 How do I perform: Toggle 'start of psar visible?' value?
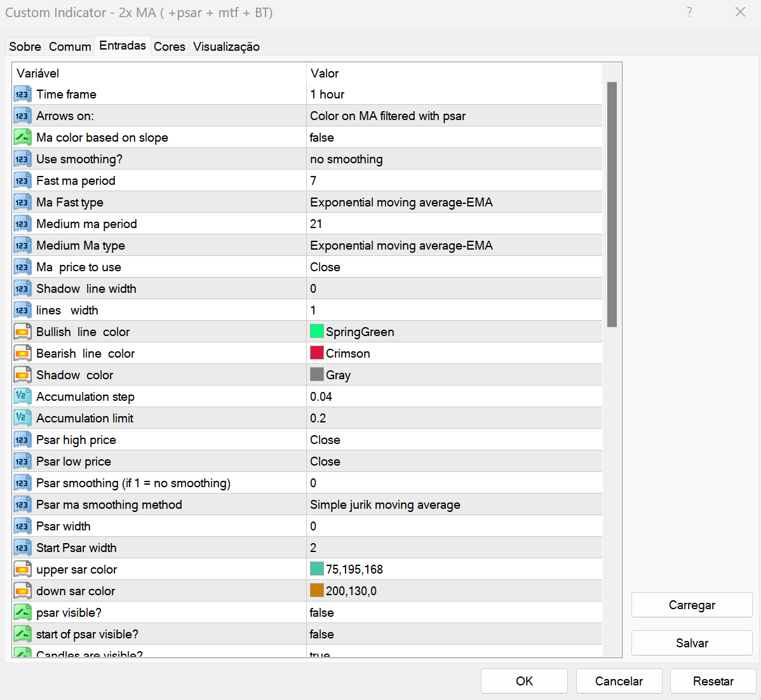click(322, 635)
